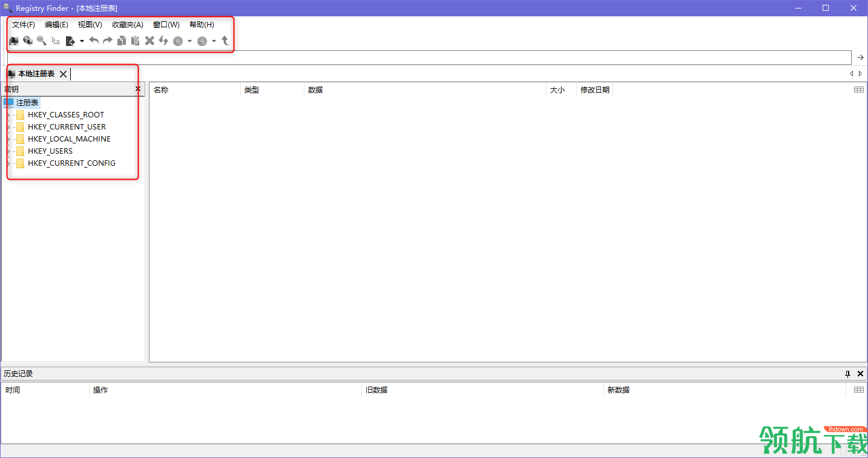Sort values by 类型 column
Image resolution: width=868 pixels, height=458 pixels.
pos(272,90)
